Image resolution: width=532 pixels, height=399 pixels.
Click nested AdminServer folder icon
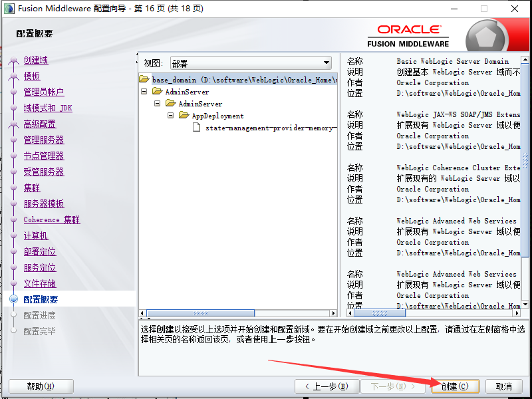point(171,103)
